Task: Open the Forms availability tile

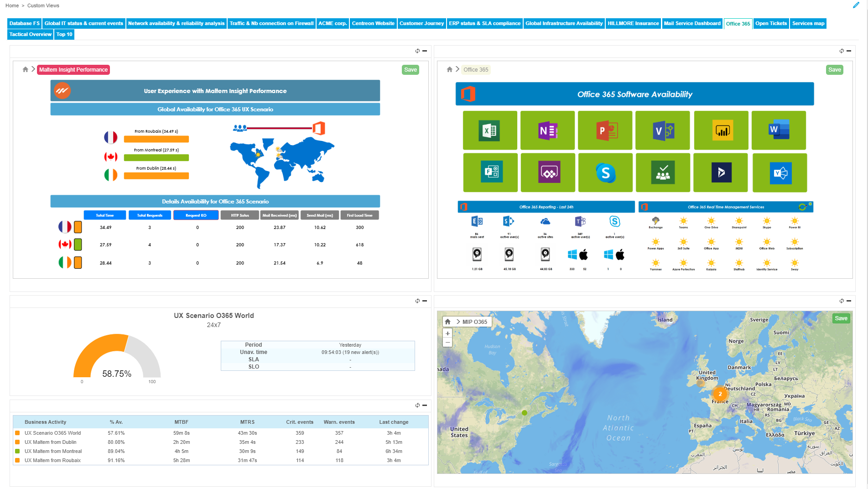Action: (490, 172)
